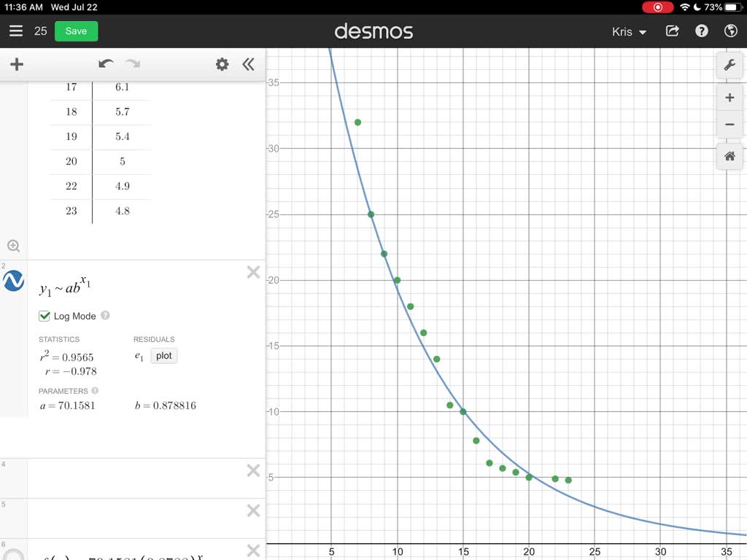The image size is (747, 560).
Task: Open the help question mark icon
Action: [x=702, y=31]
